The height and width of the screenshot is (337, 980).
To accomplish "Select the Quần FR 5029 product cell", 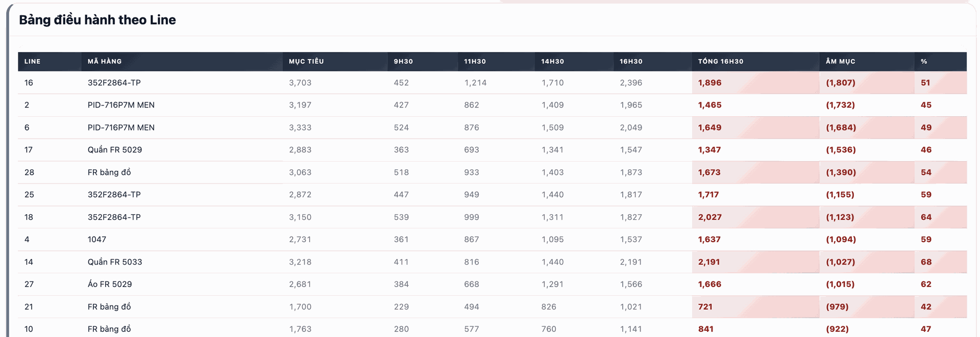I will (115, 150).
